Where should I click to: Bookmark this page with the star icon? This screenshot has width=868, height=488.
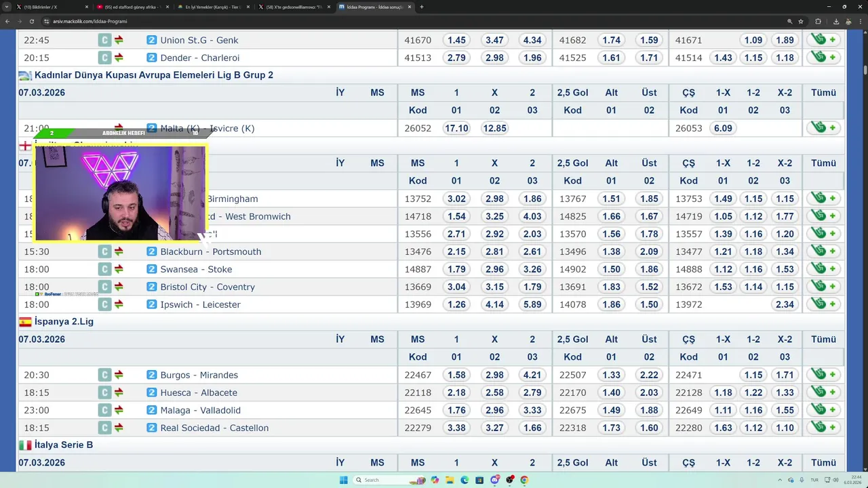click(802, 21)
